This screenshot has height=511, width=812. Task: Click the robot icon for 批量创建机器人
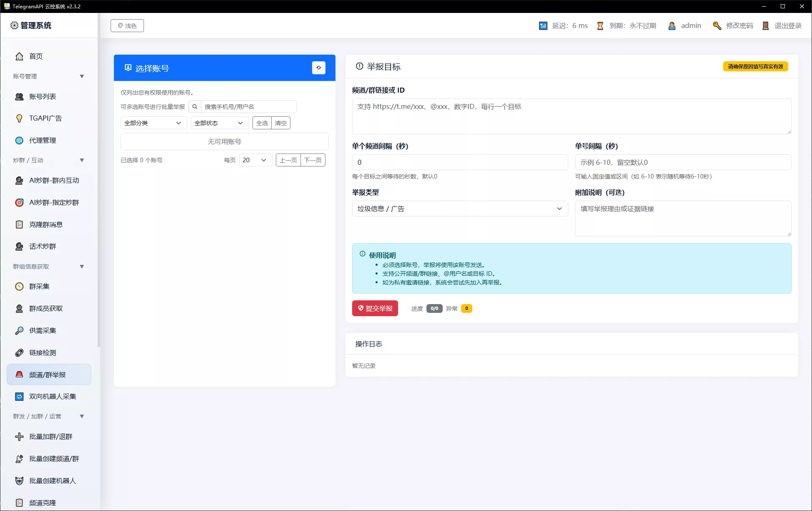(19, 481)
